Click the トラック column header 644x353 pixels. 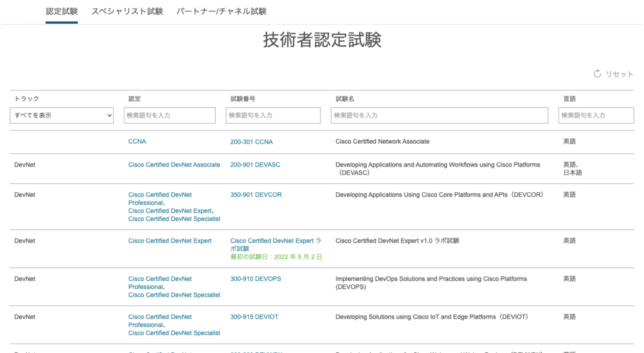point(26,99)
